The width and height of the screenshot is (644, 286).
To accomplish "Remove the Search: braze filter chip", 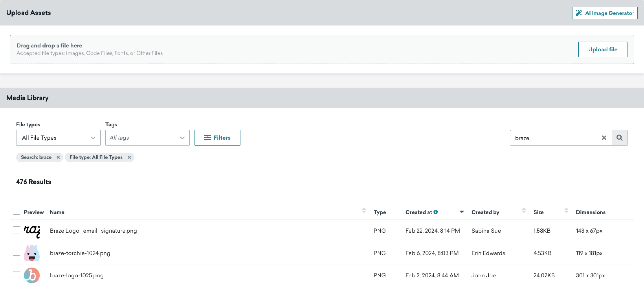I will [58, 157].
